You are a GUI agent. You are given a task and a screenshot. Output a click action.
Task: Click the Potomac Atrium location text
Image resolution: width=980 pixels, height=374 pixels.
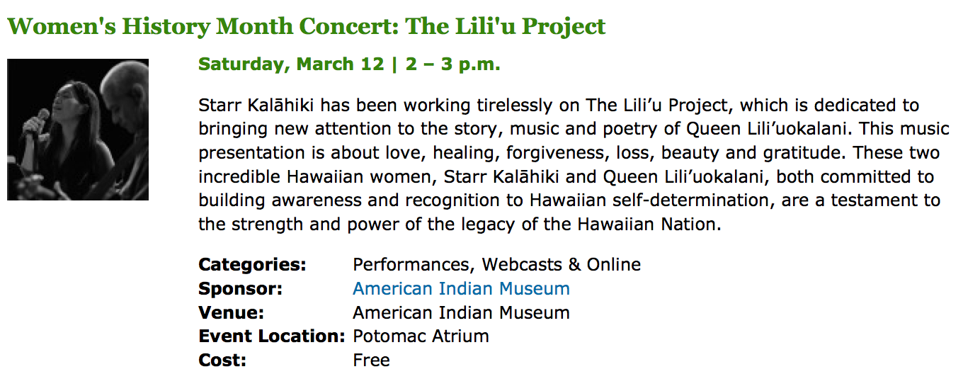[421, 336]
